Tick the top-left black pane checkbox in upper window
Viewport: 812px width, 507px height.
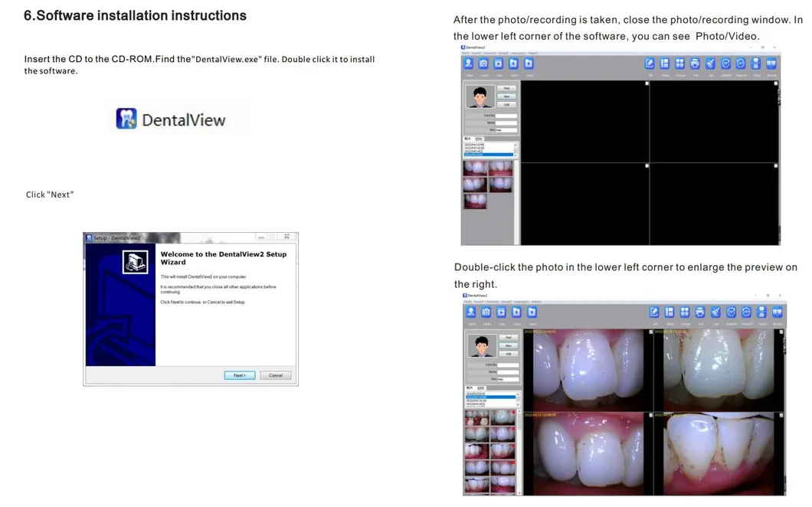coord(647,83)
